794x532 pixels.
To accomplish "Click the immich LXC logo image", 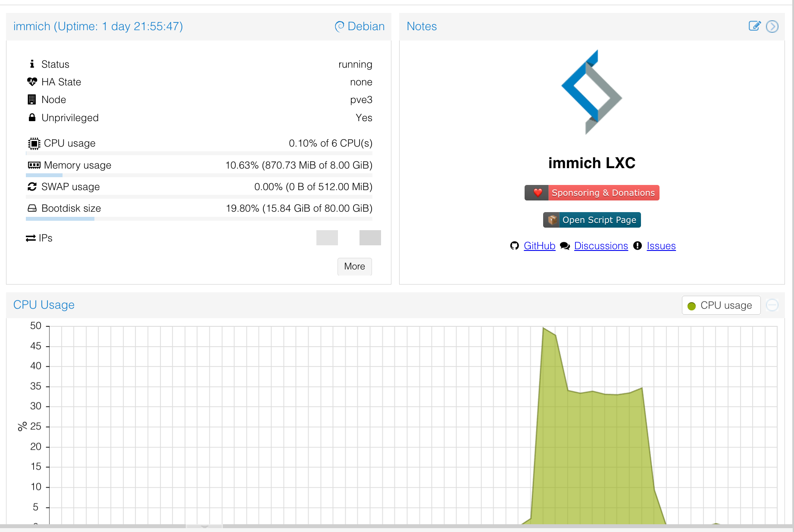I will coord(592,92).
